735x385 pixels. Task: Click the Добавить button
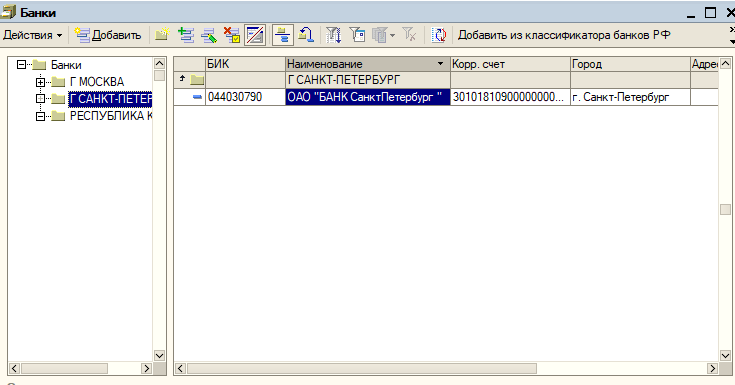click(108, 35)
